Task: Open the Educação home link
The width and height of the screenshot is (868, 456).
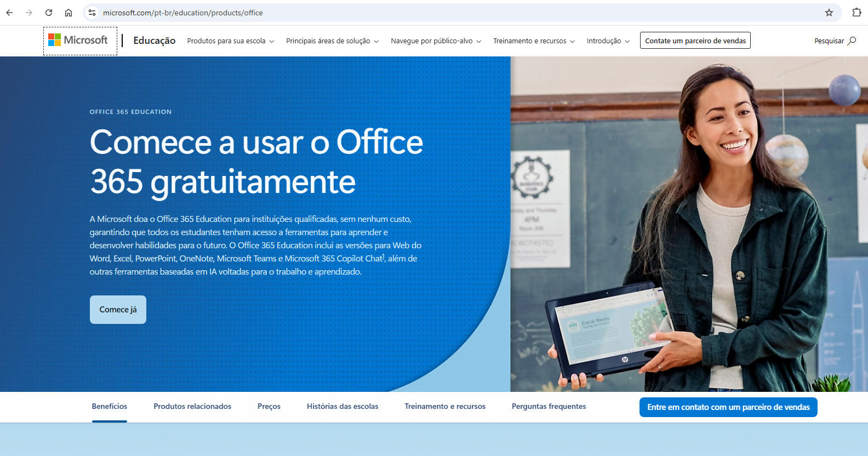Action: coord(155,41)
